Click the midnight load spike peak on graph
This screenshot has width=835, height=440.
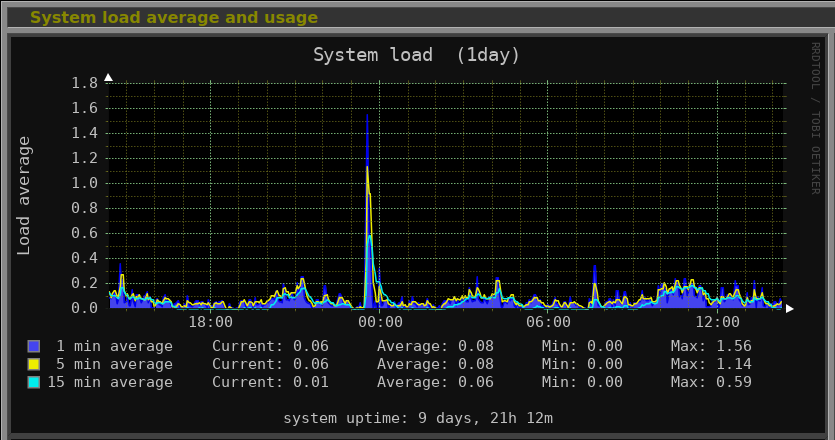tap(367, 116)
